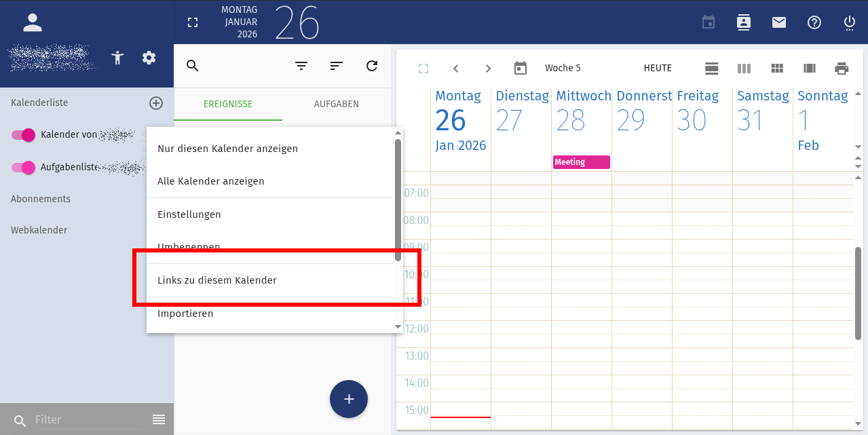Print the calendar view
Image resolution: width=868 pixels, height=435 pixels.
tap(842, 68)
